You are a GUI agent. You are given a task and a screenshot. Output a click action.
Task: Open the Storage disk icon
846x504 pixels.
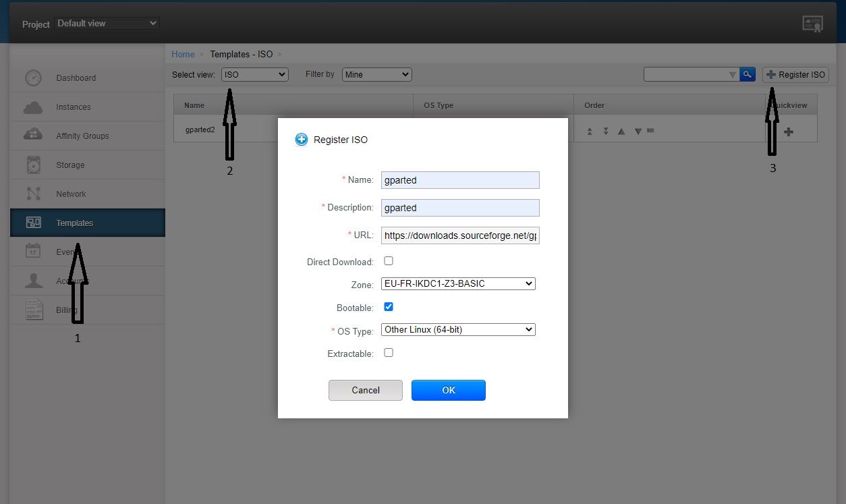coord(33,165)
